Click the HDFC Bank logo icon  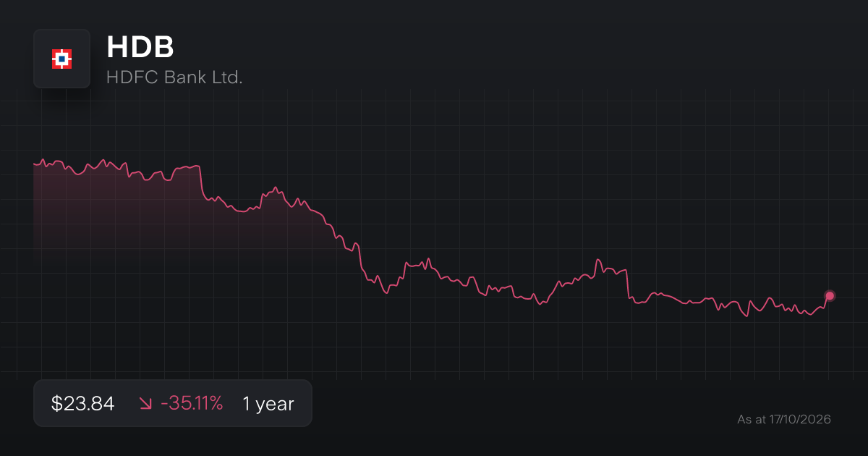pyautogui.click(x=61, y=59)
